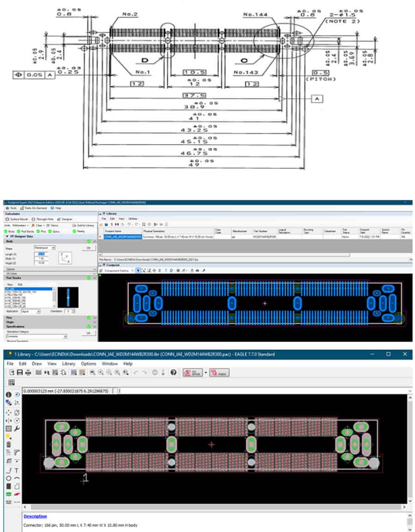
Task: Click the Zoom to fit icon in EAGLE
Action: (92, 372)
